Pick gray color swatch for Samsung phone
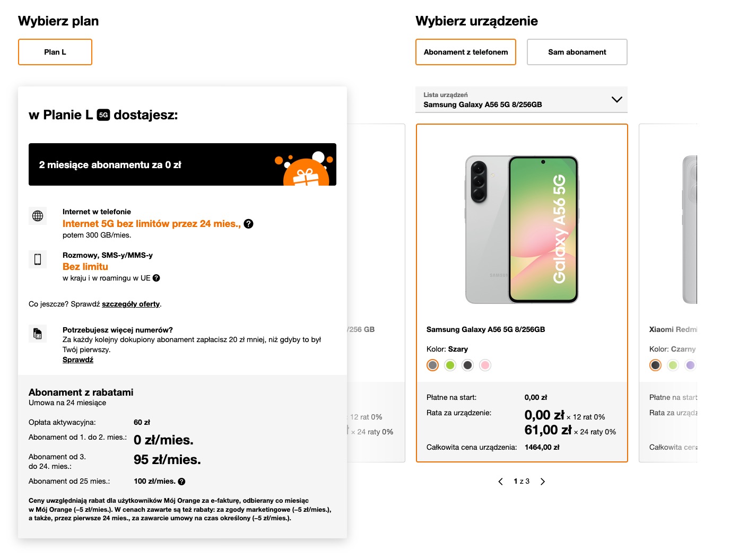756x559 pixels. click(x=433, y=365)
